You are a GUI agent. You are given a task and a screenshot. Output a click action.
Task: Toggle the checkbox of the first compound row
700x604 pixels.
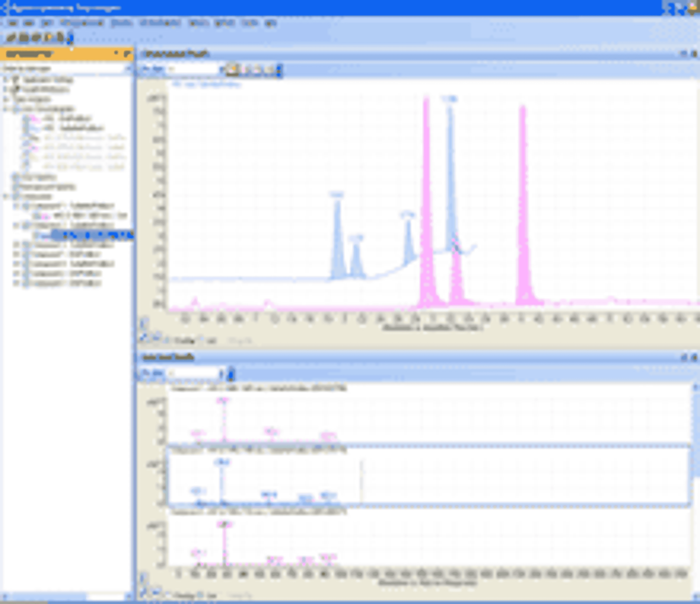pos(26,206)
